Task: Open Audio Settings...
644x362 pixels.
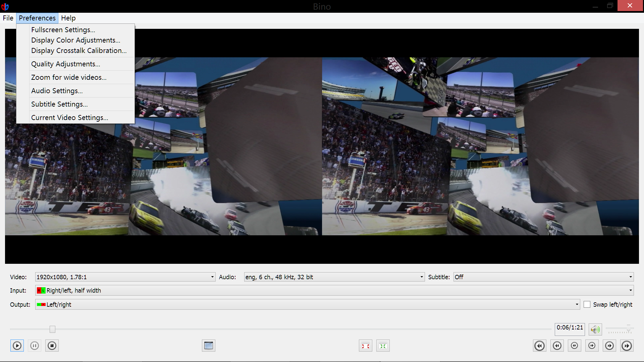Action: [x=76, y=91]
